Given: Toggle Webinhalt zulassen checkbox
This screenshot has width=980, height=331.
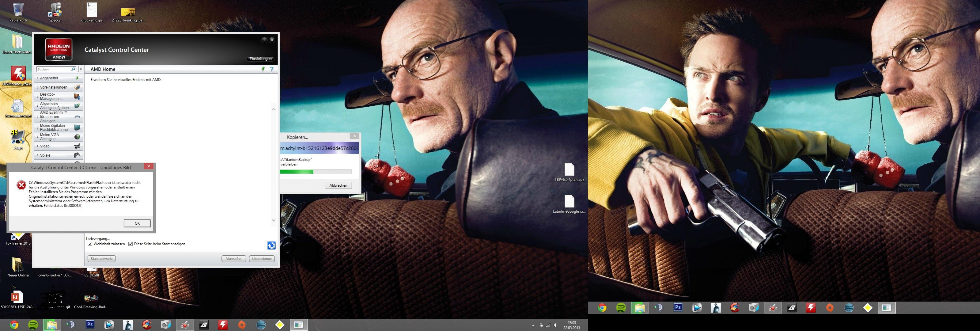Looking at the screenshot, I should pyautogui.click(x=90, y=244).
